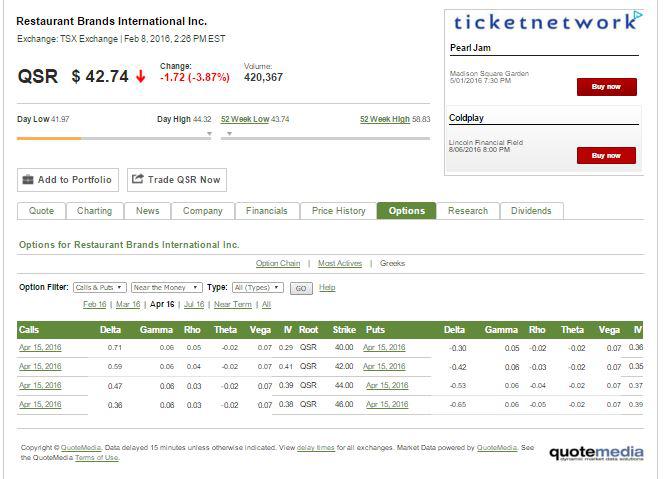Expand the Near the Money dropdown

[166, 287]
